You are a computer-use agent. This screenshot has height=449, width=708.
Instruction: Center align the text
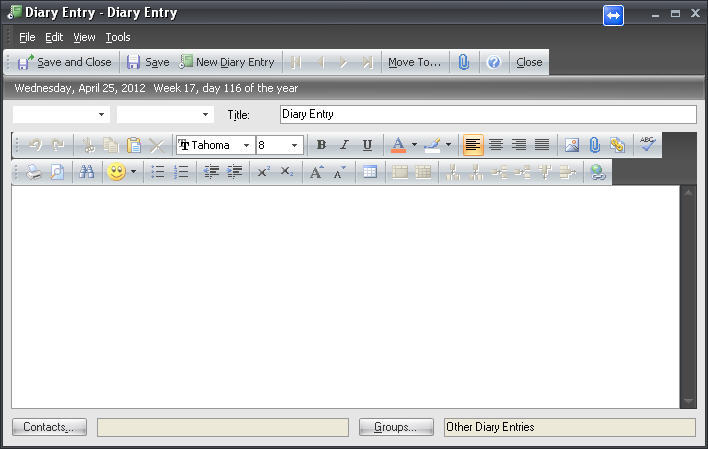coord(496,145)
